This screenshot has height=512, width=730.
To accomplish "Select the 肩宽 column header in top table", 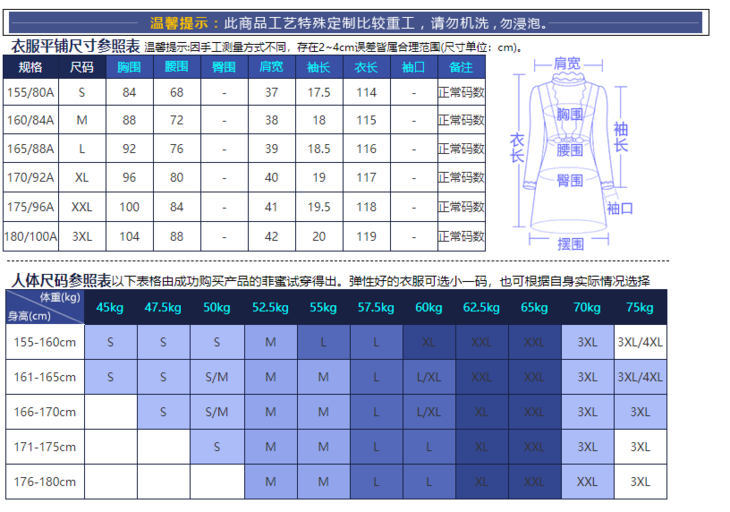I will pyautogui.click(x=271, y=67).
